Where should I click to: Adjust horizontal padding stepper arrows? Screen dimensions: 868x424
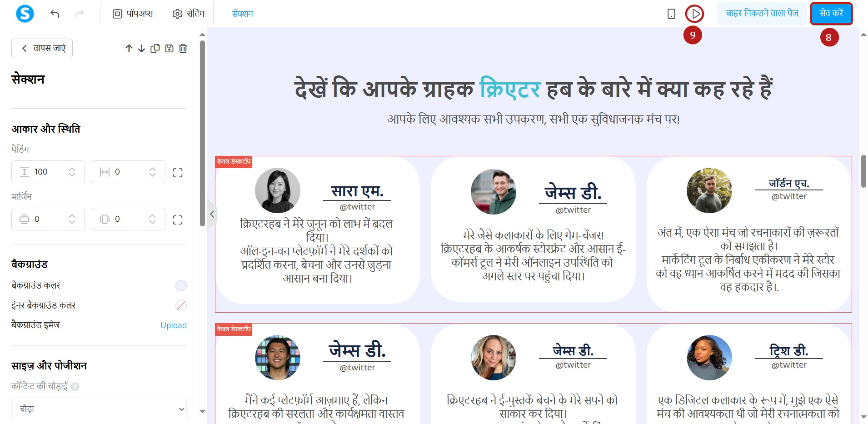coord(152,172)
